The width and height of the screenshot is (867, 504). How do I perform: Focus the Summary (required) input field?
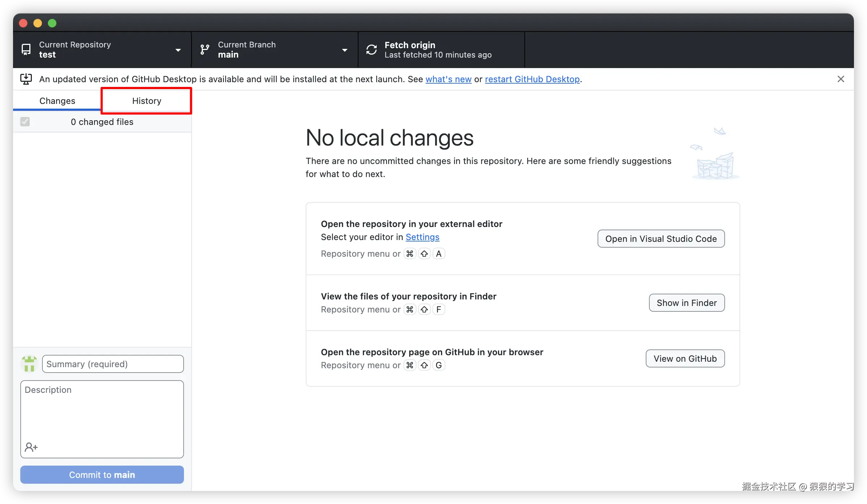[113, 364]
